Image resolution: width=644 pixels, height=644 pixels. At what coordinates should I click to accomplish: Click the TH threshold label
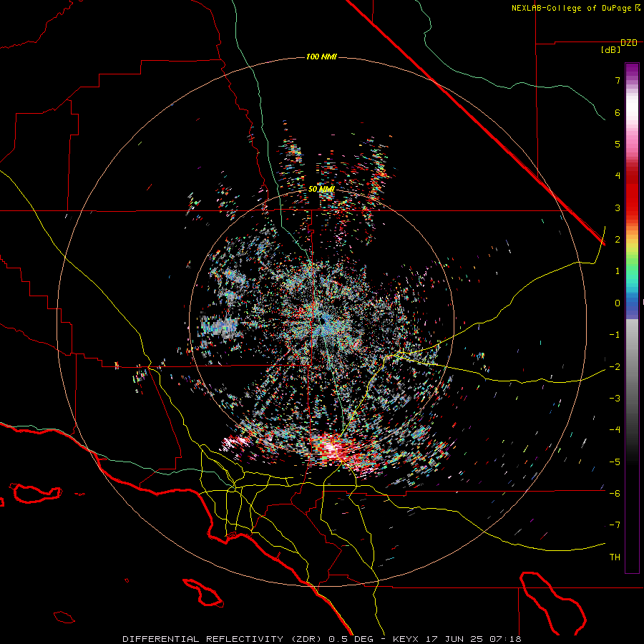[615, 557]
